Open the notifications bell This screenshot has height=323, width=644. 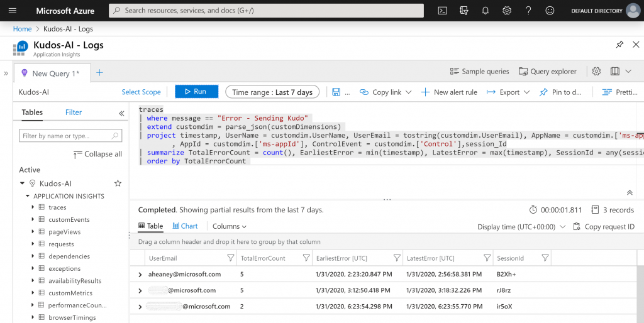(x=486, y=11)
